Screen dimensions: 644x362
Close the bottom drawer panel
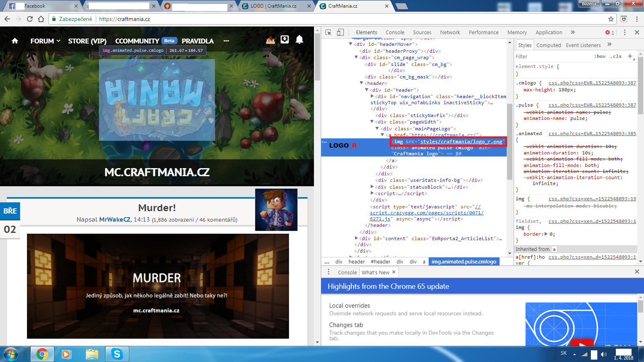pyautogui.click(x=637, y=272)
